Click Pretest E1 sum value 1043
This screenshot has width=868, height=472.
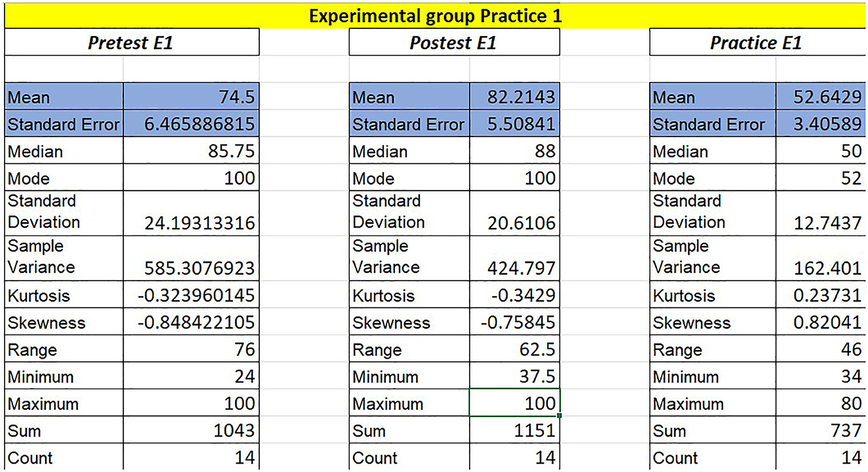(191, 431)
